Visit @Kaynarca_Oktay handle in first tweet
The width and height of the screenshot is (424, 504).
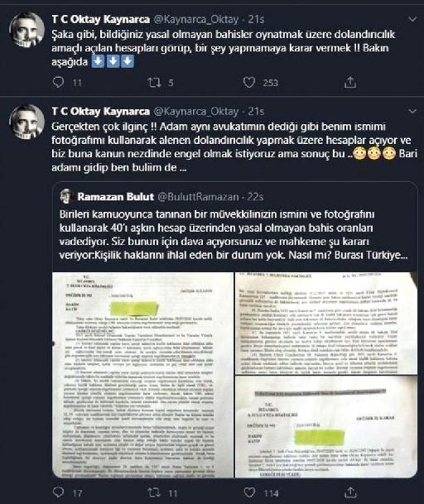[x=196, y=20]
